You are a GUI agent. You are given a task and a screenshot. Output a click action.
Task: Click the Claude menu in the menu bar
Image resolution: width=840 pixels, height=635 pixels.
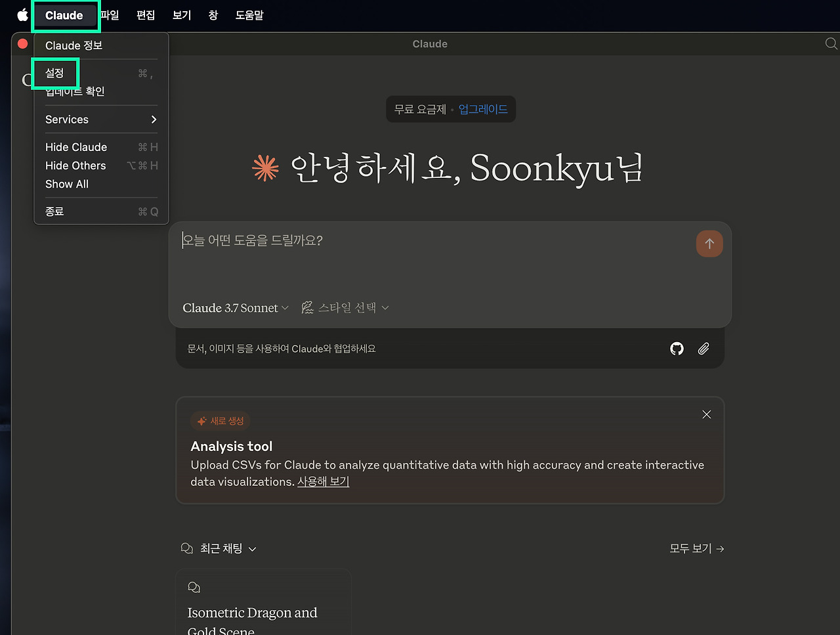[x=64, y=15]
